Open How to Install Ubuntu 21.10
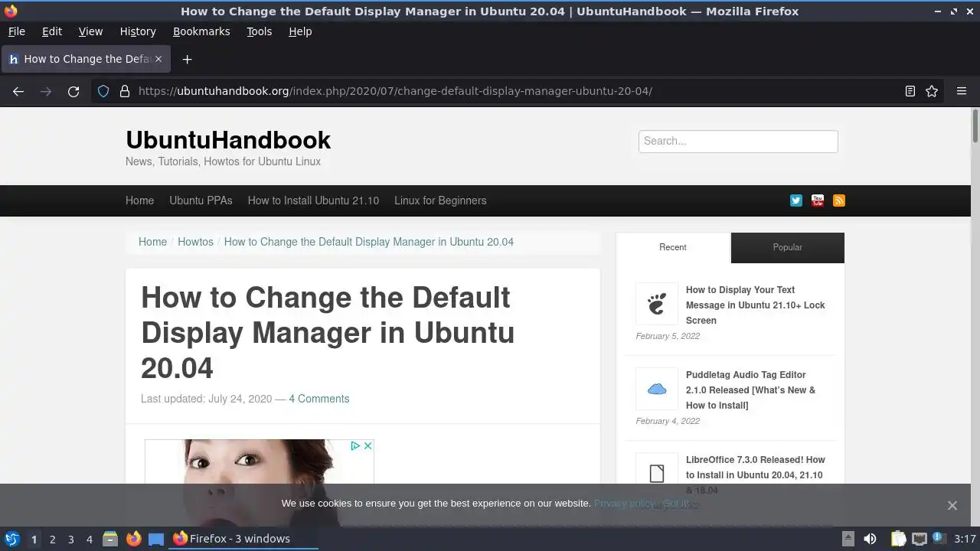The width and height of the screenshot is (980, 551). 313,201
